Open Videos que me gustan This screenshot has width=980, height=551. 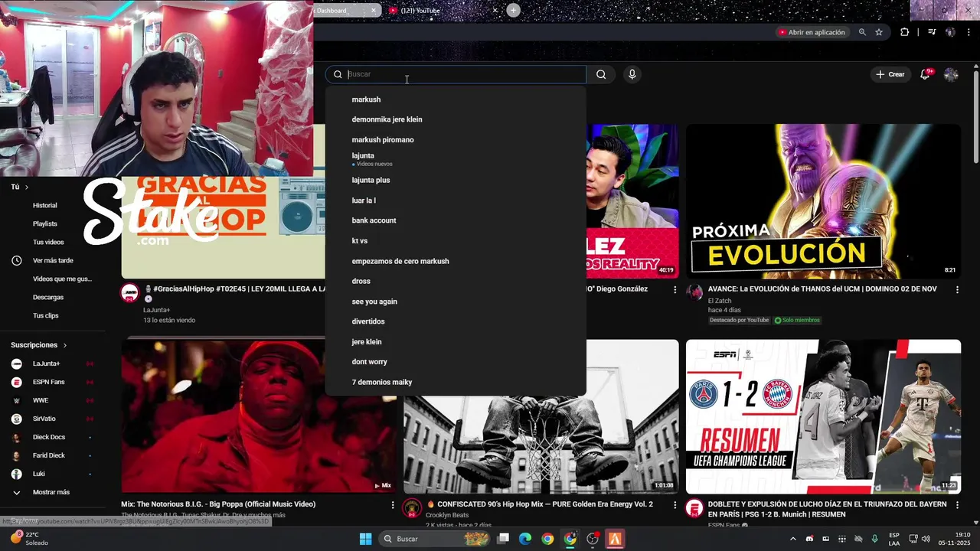pos(61,279)
